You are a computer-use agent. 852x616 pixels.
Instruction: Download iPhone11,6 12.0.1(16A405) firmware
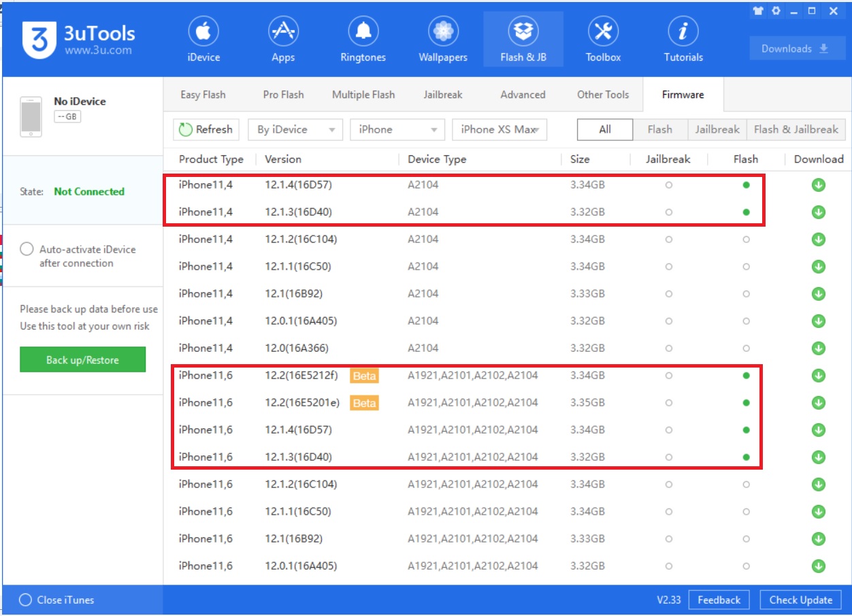819,566
